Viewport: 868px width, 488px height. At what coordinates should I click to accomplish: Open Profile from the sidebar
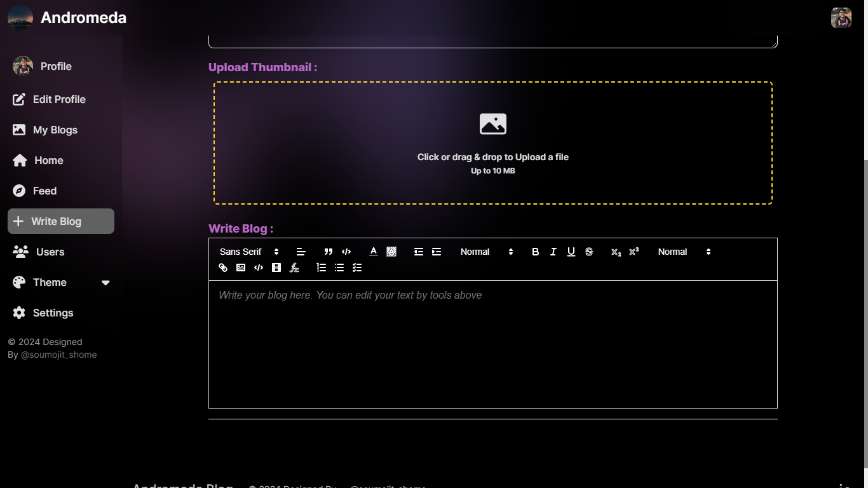61,66
